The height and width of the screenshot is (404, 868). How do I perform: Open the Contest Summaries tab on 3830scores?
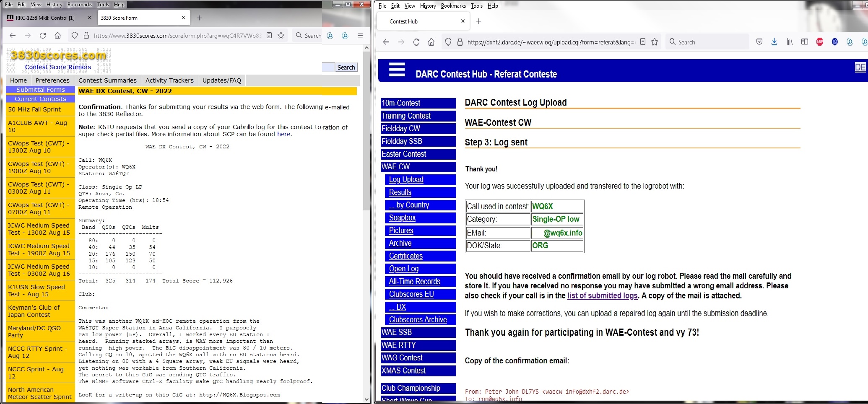pyautogui.click(x=107, y=80)
